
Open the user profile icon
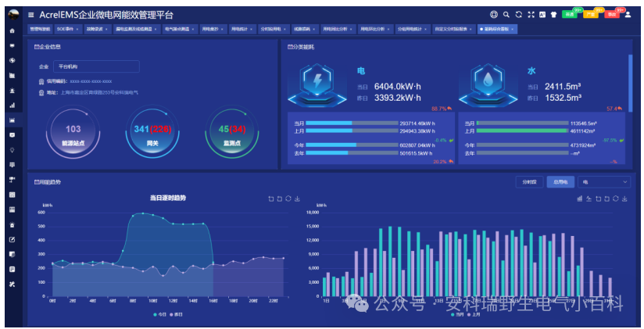pyautogui.click(x=628, y=14)
